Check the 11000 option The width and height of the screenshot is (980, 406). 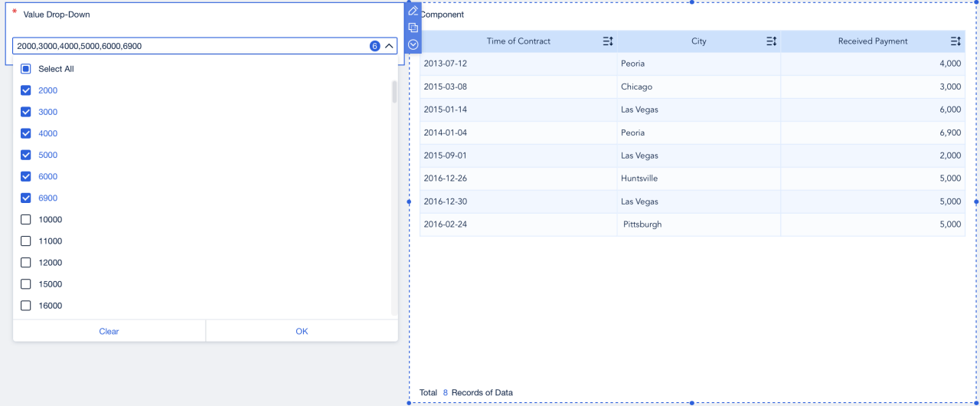click(x=26, y=241)
